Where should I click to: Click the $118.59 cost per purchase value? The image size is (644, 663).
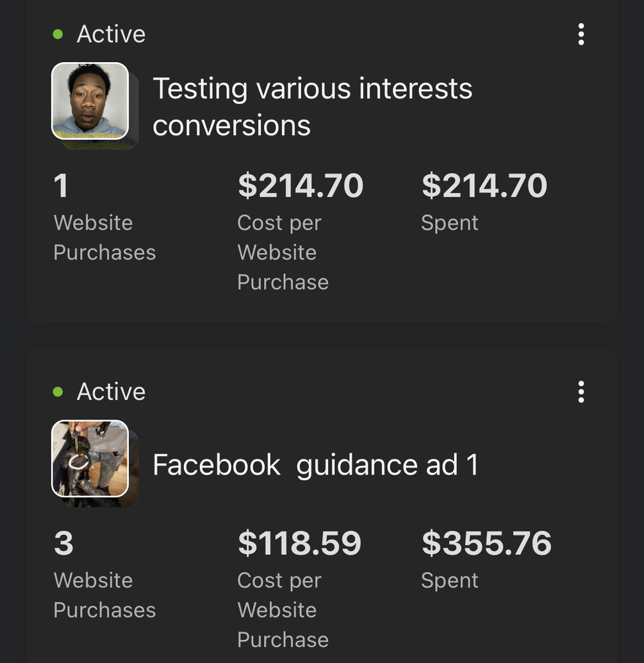[299, 543]
